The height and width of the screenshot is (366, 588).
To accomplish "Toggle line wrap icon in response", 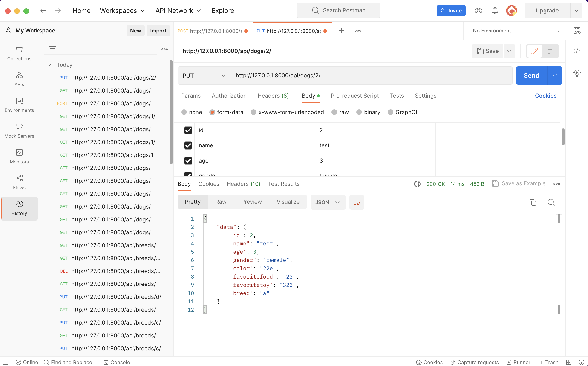I will pos(357,202).
